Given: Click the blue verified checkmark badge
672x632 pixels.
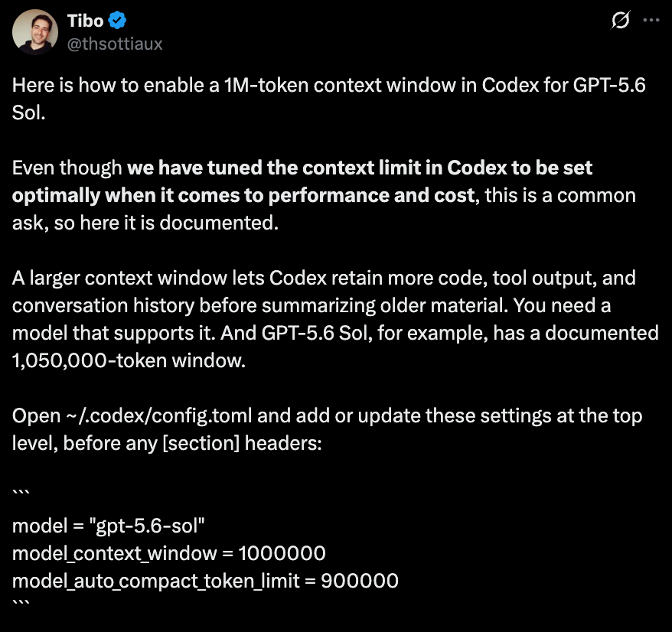Looking at the screenshot, I should coord(117,21).
